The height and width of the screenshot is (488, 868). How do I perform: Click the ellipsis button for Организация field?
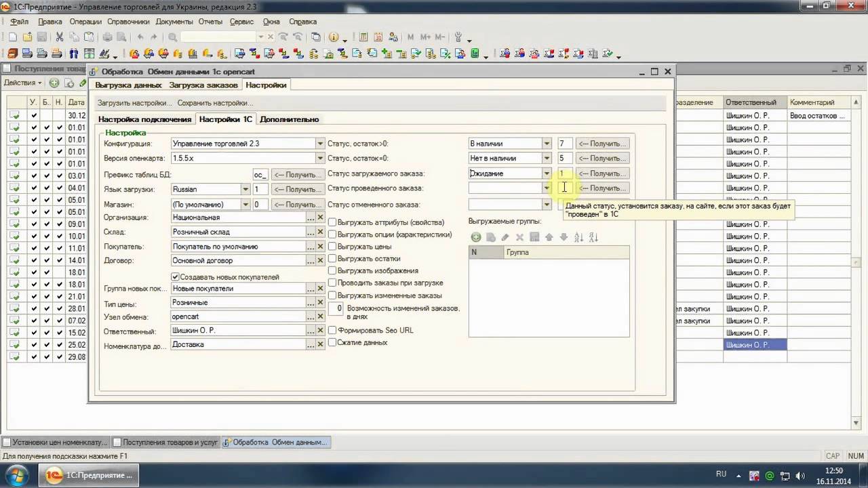(310, 218)
